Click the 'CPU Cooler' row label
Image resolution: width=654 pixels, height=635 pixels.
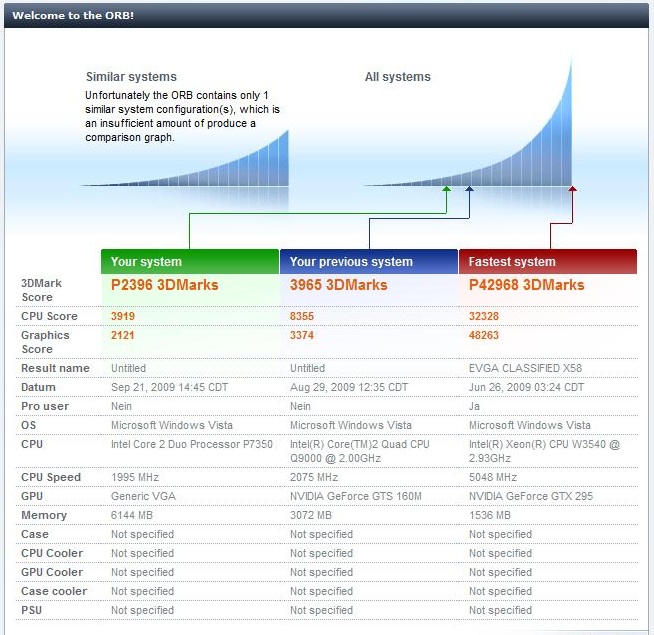(x=52, y=554)
